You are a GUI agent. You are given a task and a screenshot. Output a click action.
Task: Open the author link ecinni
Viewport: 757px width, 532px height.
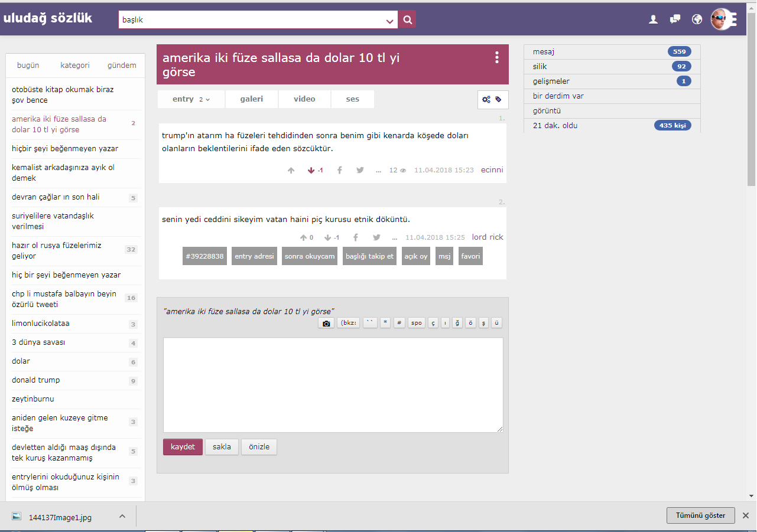tap(492, 170)
